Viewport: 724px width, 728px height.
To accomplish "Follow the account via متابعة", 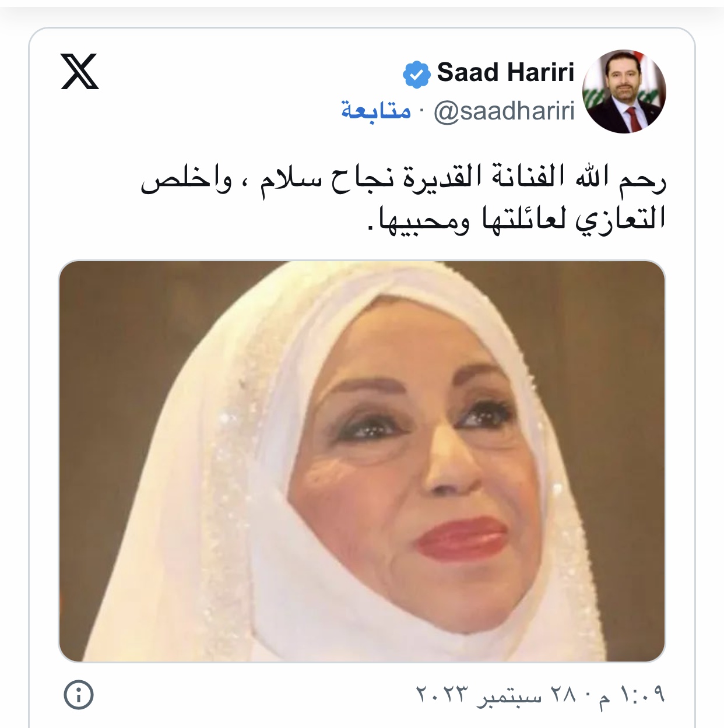I will [x=376, y=110].
